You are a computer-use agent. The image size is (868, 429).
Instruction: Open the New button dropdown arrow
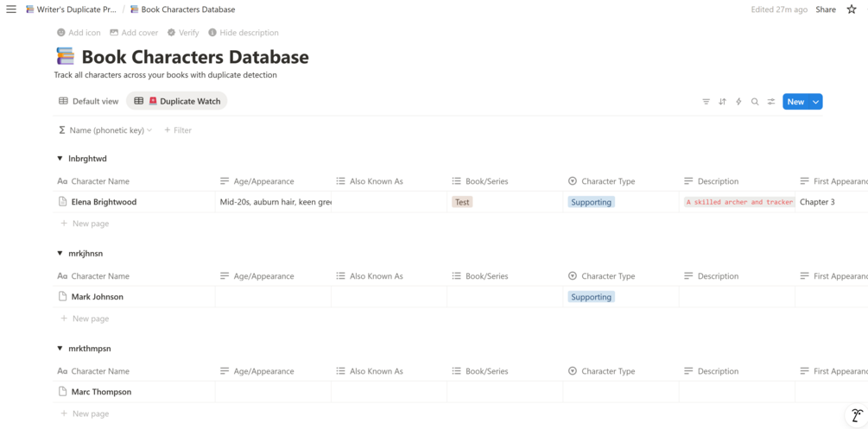(815, 102)
